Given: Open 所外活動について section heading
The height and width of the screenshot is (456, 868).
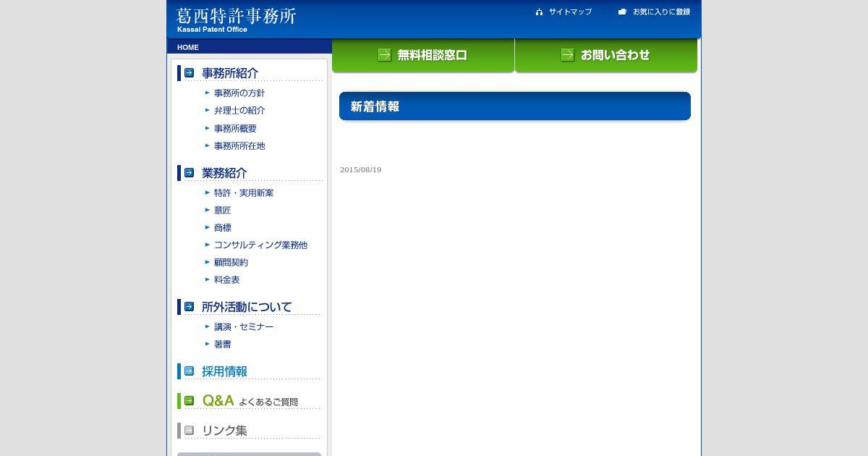Looking at the screenshot, I should (x=247, y=307).
